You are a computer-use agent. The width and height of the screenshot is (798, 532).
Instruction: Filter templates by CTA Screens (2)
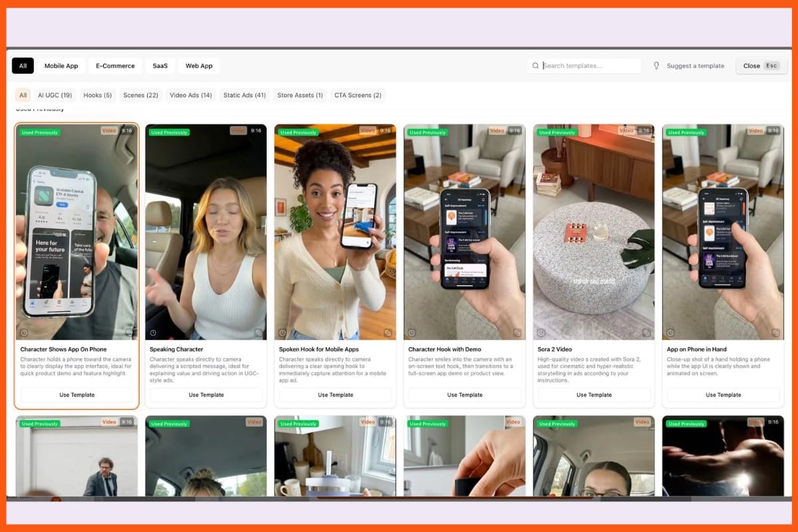click(358, 95)
